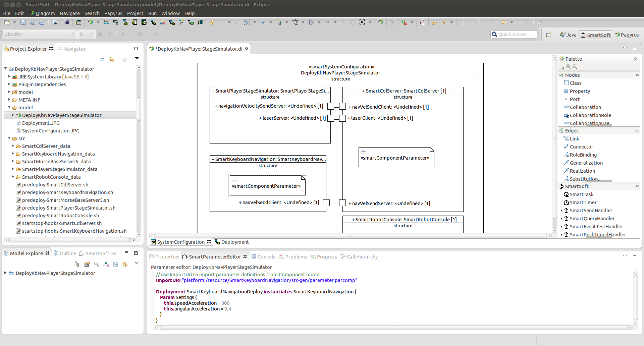This screenshot has width=644, height=346.
Task: Select predeploy-SmartCdlServer.sh file
Action: [55, 185]
